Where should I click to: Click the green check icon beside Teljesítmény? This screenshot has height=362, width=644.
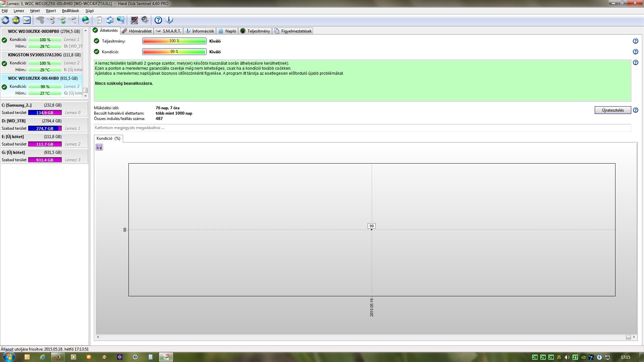click(97, 41)
